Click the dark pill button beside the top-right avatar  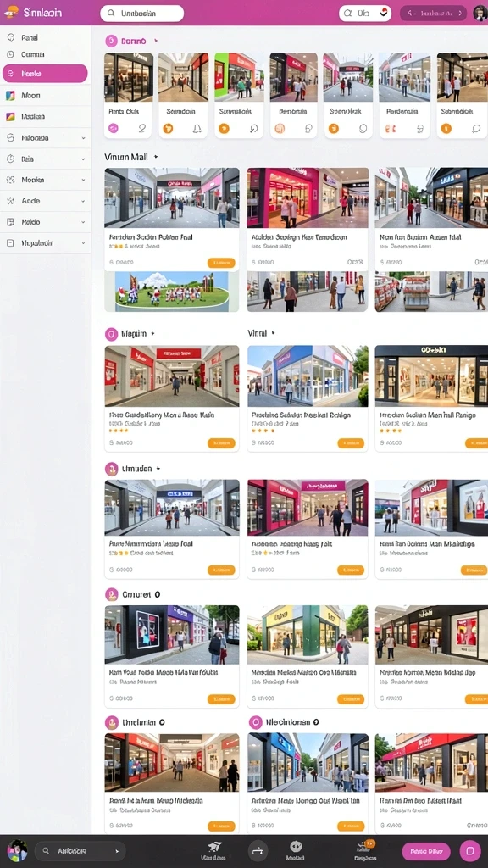point(433,14)
